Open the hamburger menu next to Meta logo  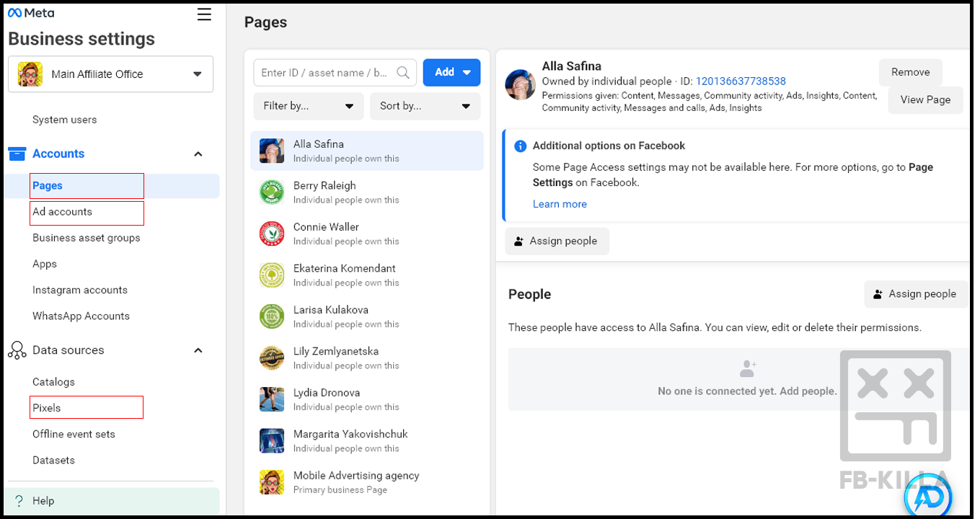204,14
